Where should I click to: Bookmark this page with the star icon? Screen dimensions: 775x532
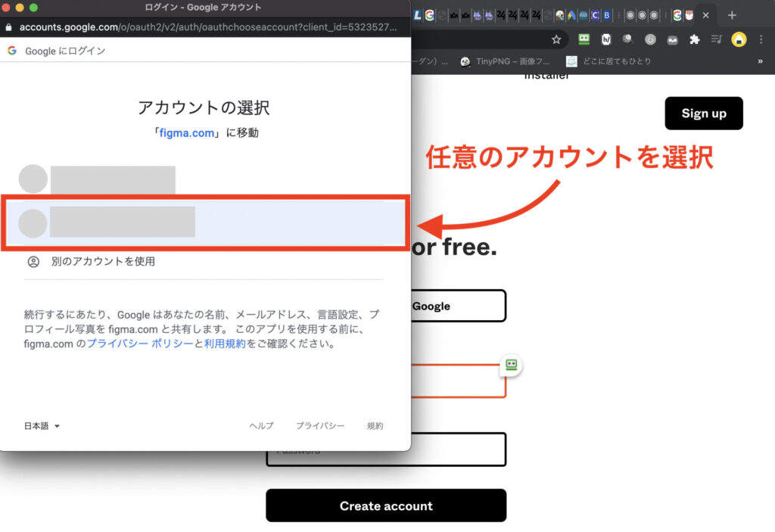556,39
